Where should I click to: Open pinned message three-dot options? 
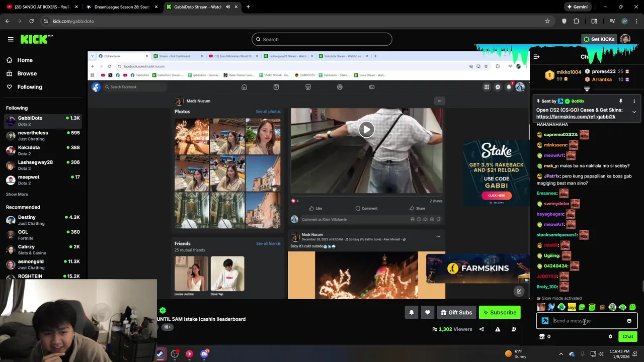click(634, 102)
